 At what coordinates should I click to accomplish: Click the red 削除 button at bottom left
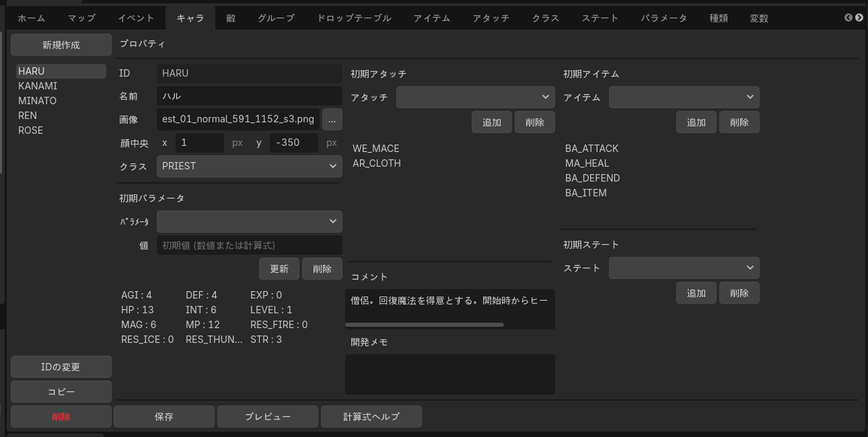[x=61, y=417]
